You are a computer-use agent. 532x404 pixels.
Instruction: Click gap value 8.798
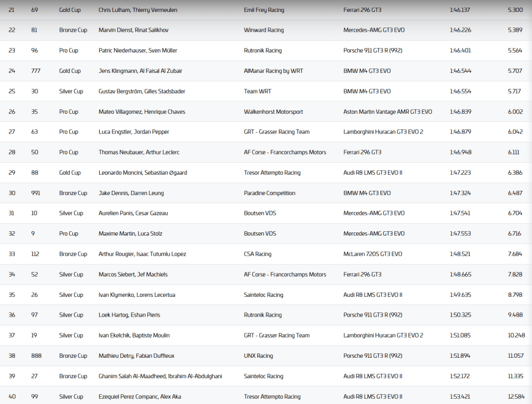(x=515, y=295)
